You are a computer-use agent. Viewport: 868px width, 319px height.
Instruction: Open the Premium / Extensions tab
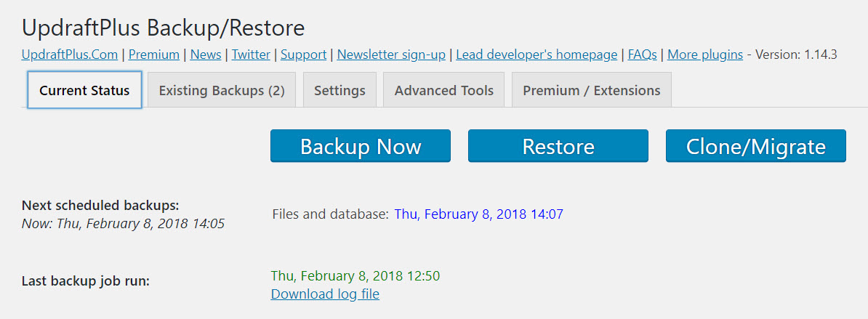(x=591, y=91)
